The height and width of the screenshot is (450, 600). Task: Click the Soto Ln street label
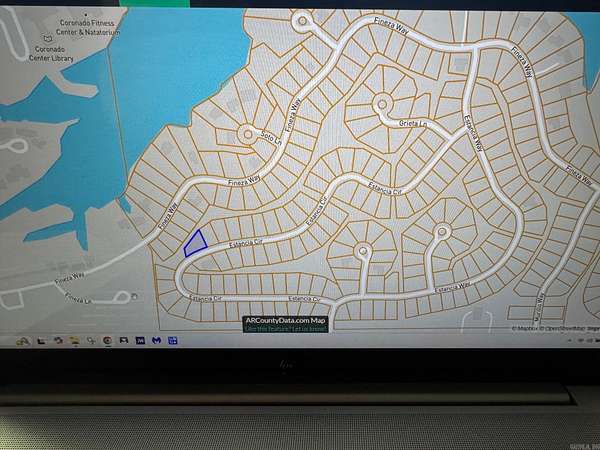[267, 139]
